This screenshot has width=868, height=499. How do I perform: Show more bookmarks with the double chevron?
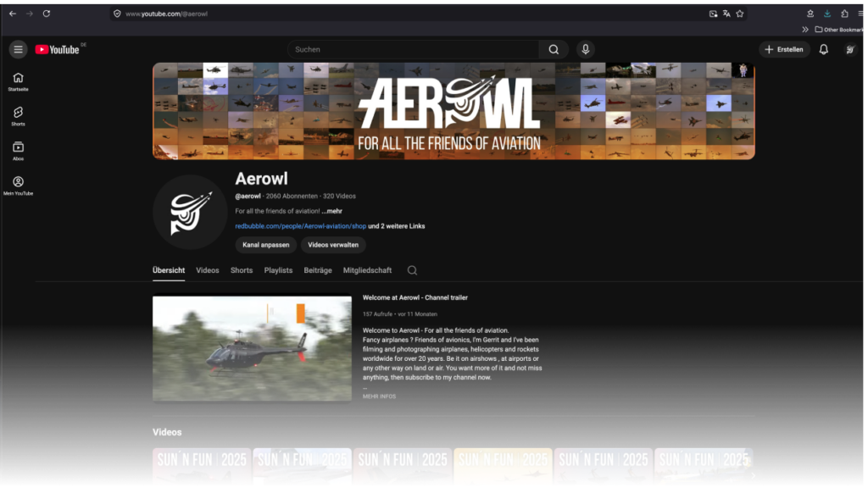click(805, 30)
